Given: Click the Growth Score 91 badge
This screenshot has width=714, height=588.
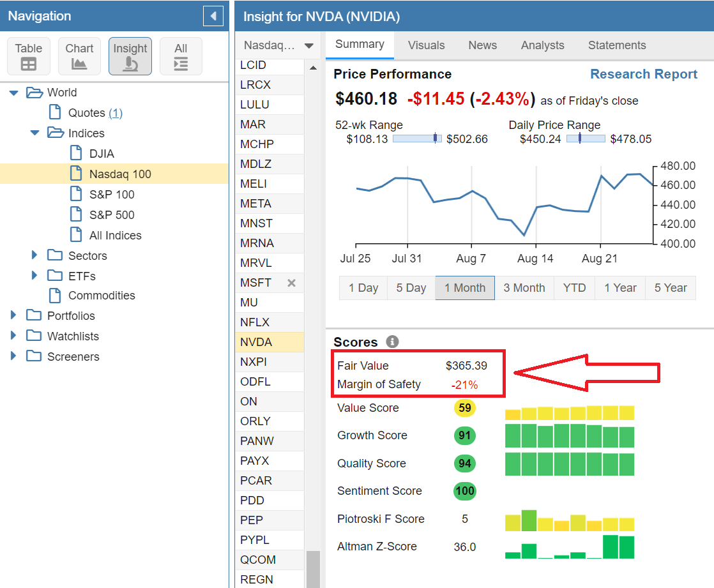Looking at the screenshot, I should point(464,435).
